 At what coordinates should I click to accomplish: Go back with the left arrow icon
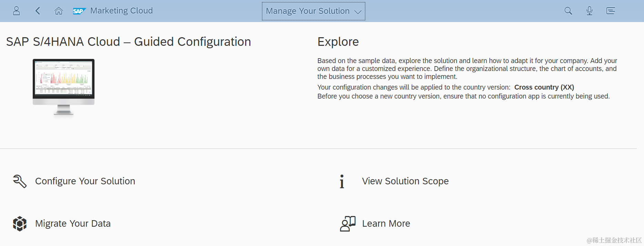tap(38, 11)
